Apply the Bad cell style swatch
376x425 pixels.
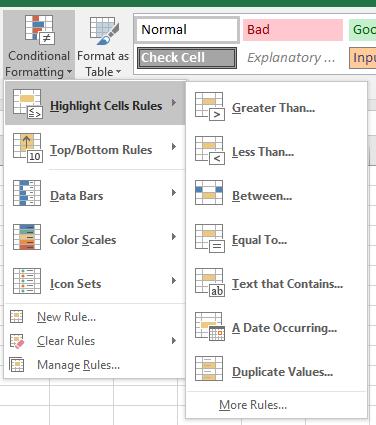coord(293,30)
